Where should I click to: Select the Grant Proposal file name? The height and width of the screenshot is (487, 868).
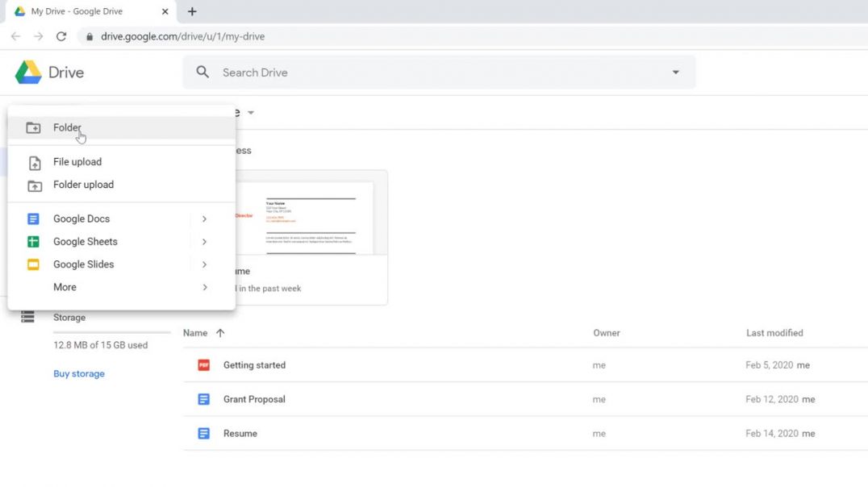point(254,399)
